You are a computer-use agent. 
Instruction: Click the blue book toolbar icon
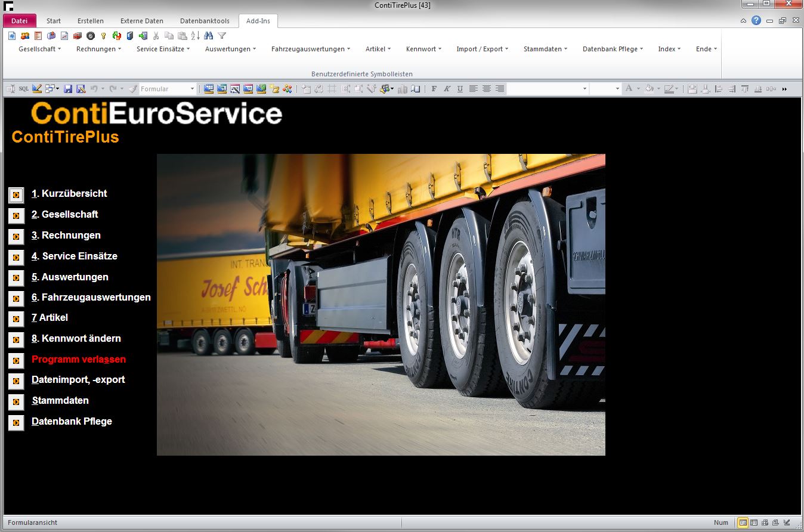pos(129,36)
